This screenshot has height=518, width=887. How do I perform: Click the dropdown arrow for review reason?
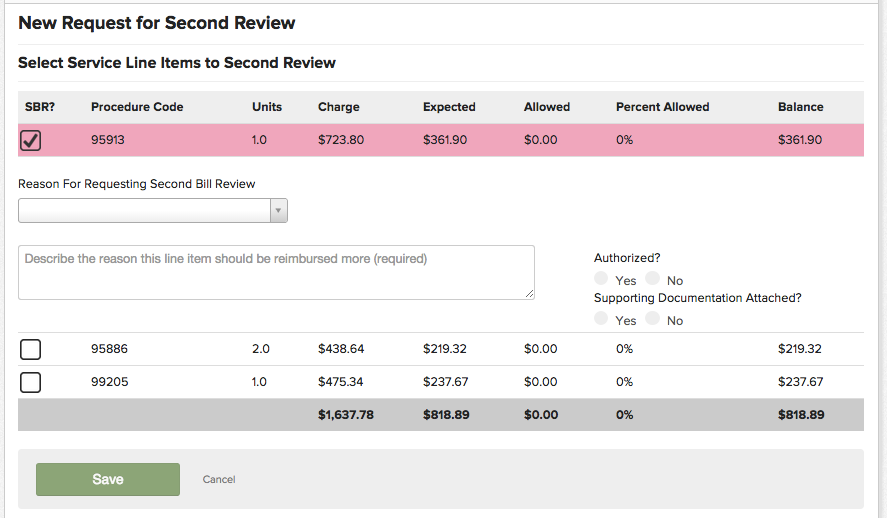pyautogui.click(x=279, y=210)
